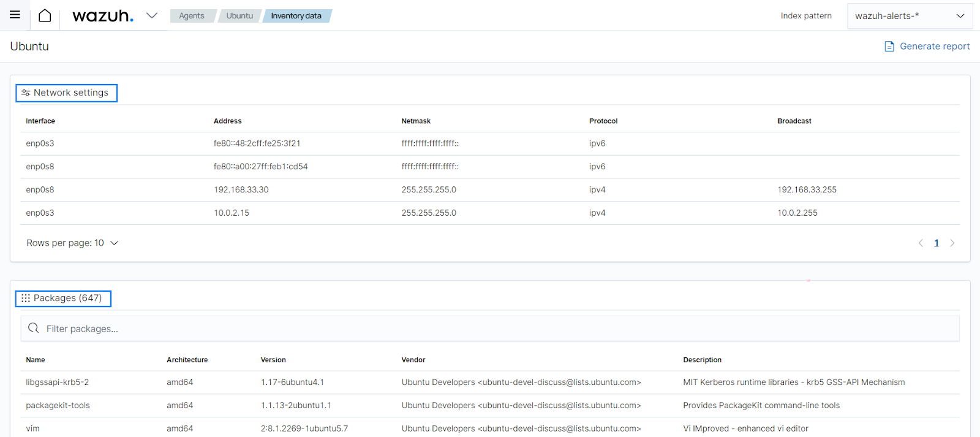Sort by Broadcast column header
Viewport: 980px width, 437px height.
(x=794, y=121)
